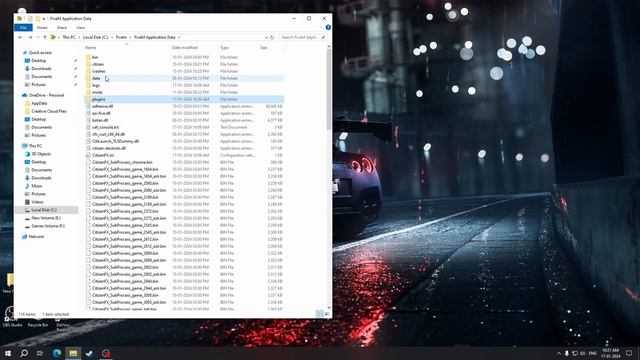Select CitizenFX_SubProcess_game_2372.bin file
The width and height of the screenshot is (640, 360).
point(125,211)
